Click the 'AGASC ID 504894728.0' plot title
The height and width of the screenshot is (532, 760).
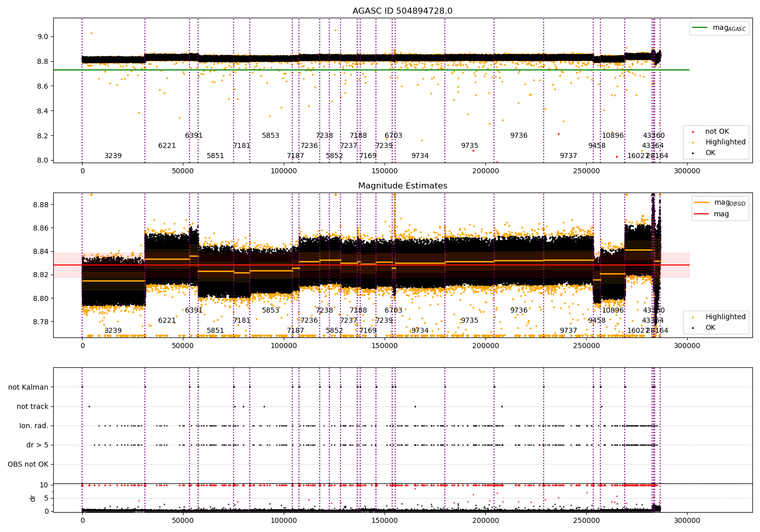pyautogui.click(x=402, y=11)
